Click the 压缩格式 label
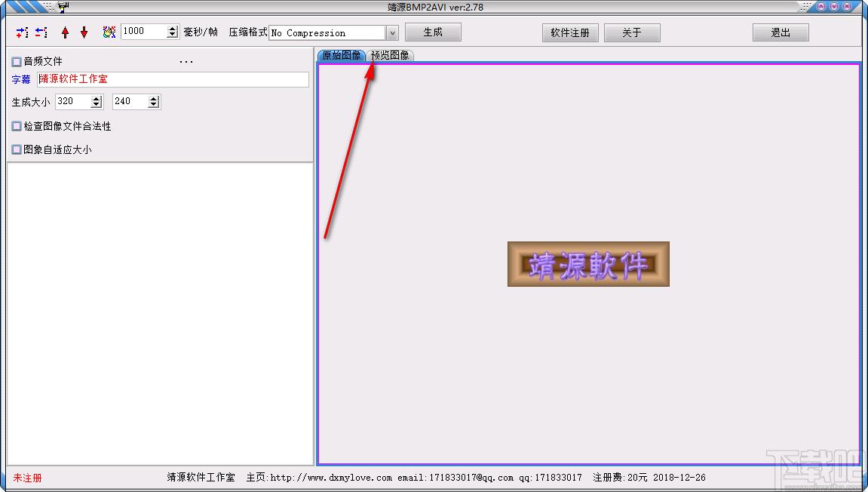Image resolution: width=868 pixels, height=492 pixels. (248, 32)
